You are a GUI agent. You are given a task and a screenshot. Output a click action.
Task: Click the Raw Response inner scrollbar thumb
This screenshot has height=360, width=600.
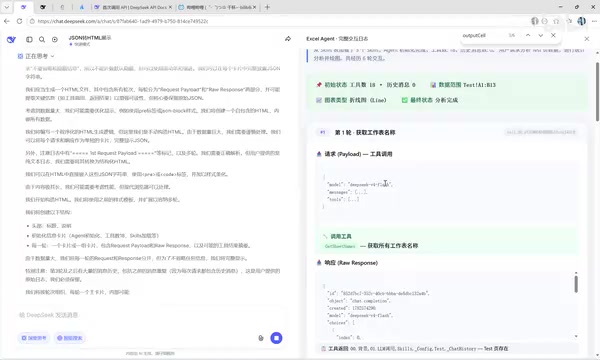[x=576, y=284]
